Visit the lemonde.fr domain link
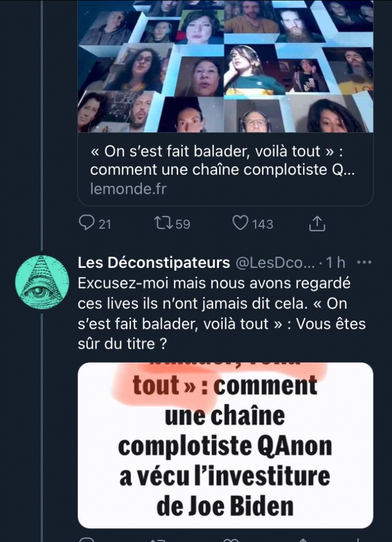392x542 pixels. [x=129, y=189]
